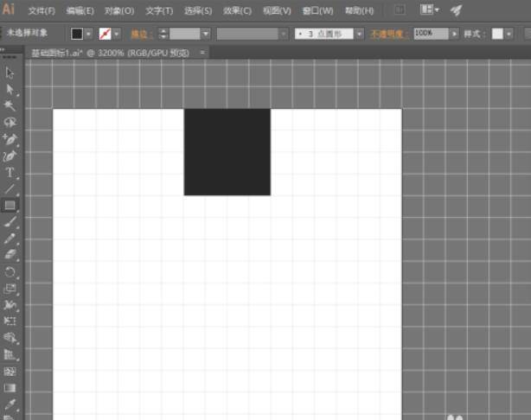Close the 基础图标1.ai document tab
Image resolution: width=531 pixels, height=420 pixels.
202,53
